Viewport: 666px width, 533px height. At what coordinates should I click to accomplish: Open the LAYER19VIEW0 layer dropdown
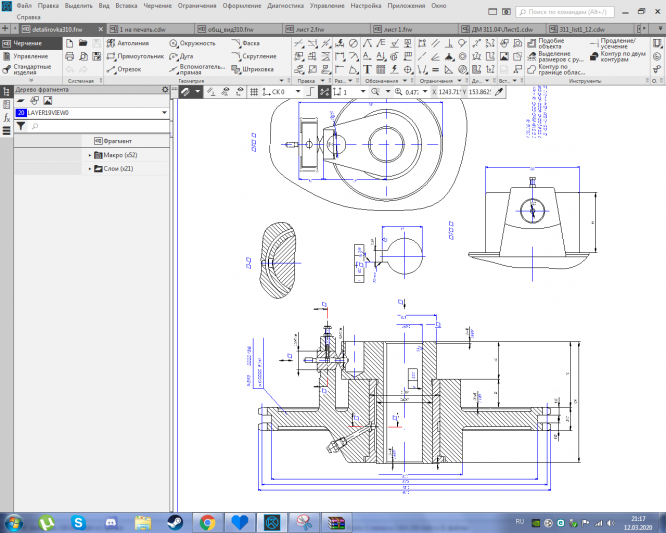tap(164, 113)
